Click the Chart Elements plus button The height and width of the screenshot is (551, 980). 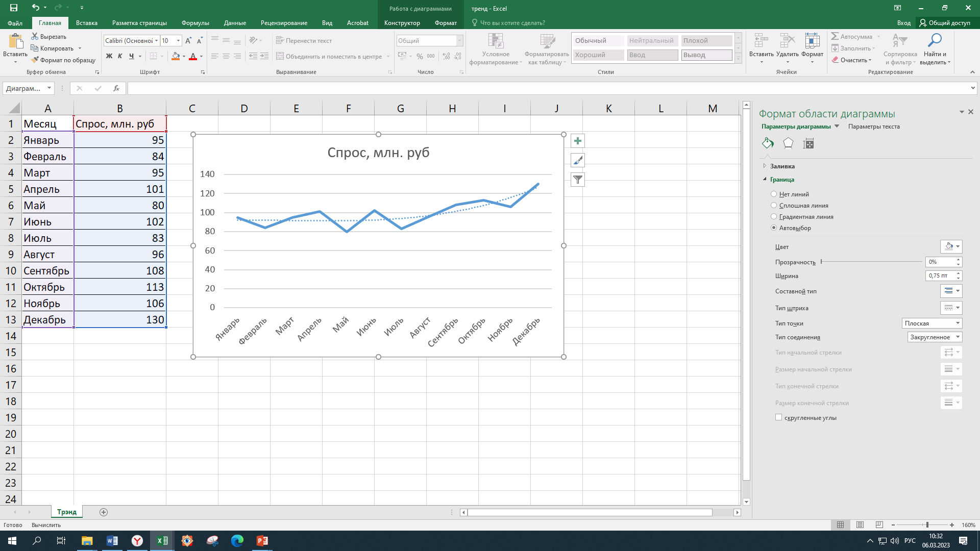577,141
